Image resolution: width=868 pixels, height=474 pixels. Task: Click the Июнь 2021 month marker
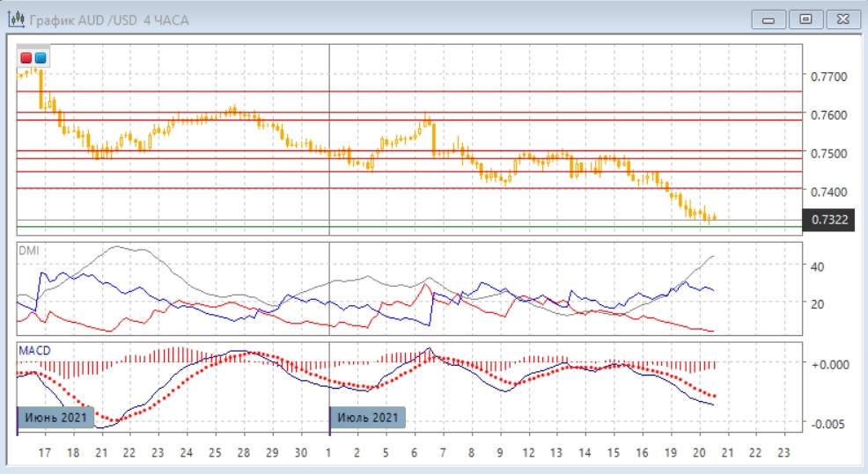(56, 417)
